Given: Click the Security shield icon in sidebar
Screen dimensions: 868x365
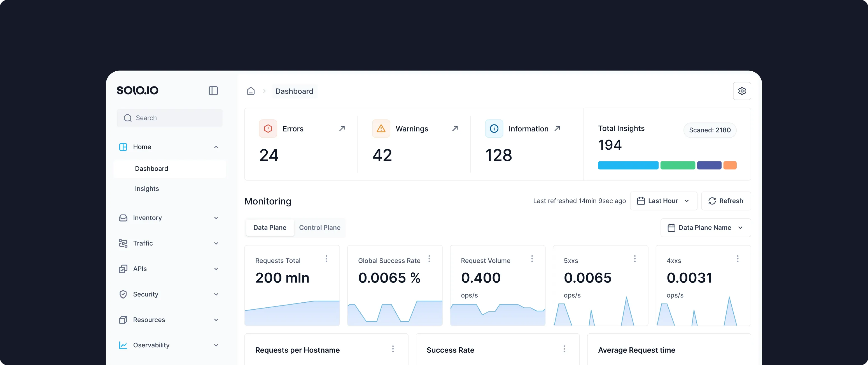Looking at the screenshot, I should 123,294.
